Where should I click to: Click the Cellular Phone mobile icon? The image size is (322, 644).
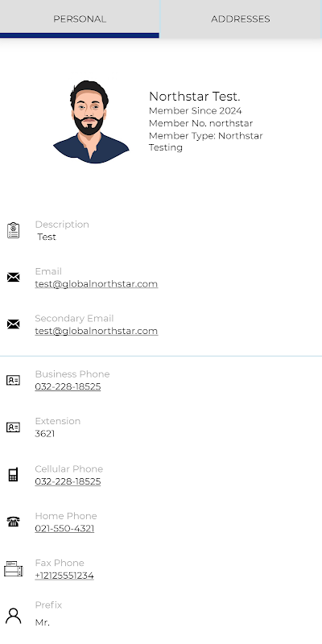[13, 474]
